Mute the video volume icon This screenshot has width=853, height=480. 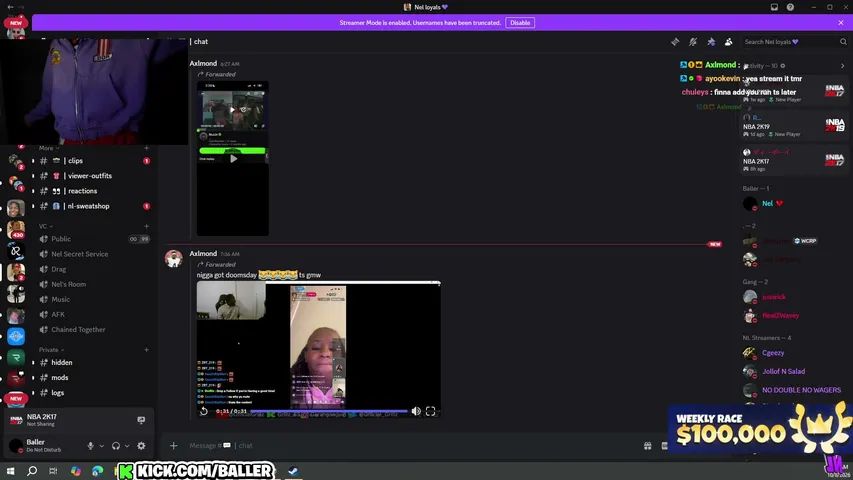(416, 411)
